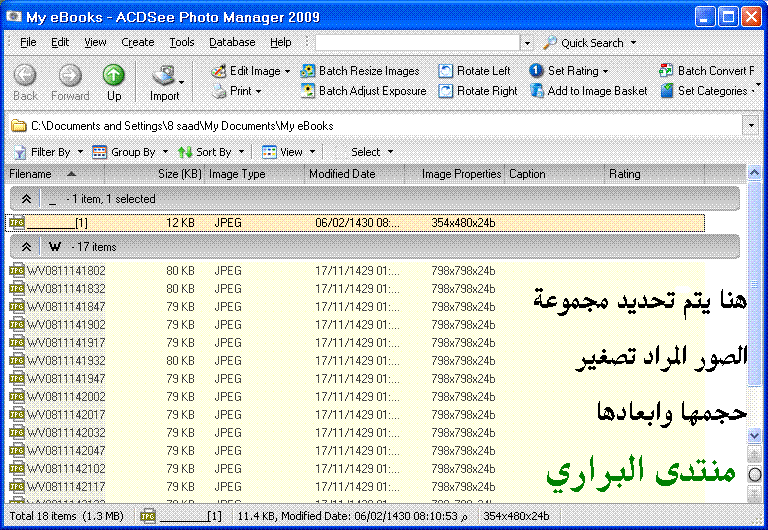Click the Forward navigation icon
768x530 pixels.
[70, 75]
